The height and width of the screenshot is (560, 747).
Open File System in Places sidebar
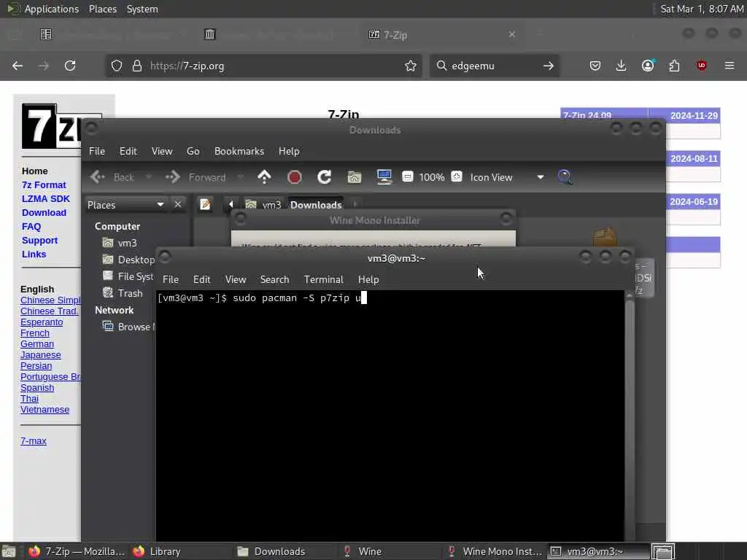pos(128,276)
